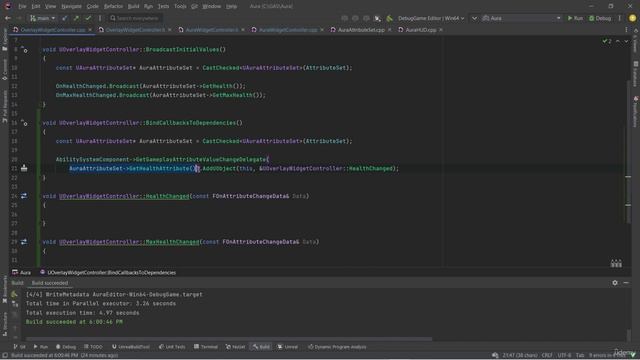Switch to AuraHUD.cpp tab
This screenshot has height=360, width=640.
click(x=420, y=30)
